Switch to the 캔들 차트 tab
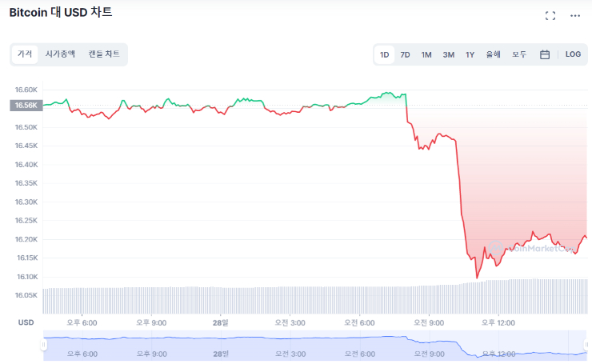 [104, 54]
